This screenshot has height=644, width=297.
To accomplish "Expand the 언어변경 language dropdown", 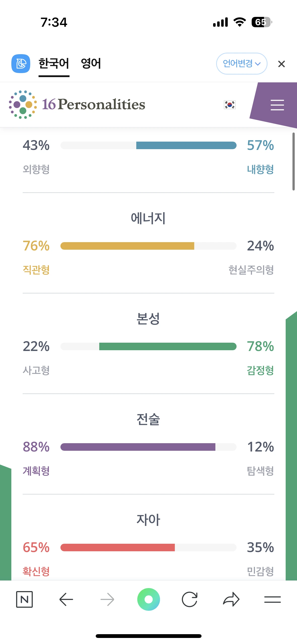I will 242,63.
